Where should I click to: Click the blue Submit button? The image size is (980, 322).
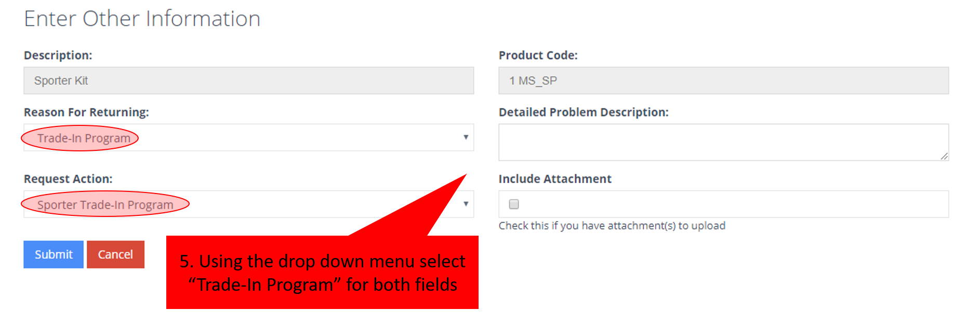pyautogui.click(x=54, y=254)
